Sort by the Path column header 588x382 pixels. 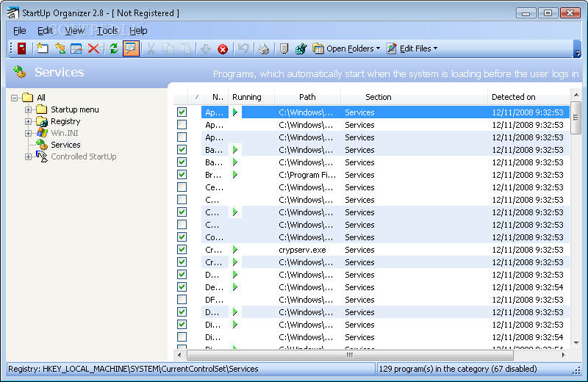pos(307,97)
